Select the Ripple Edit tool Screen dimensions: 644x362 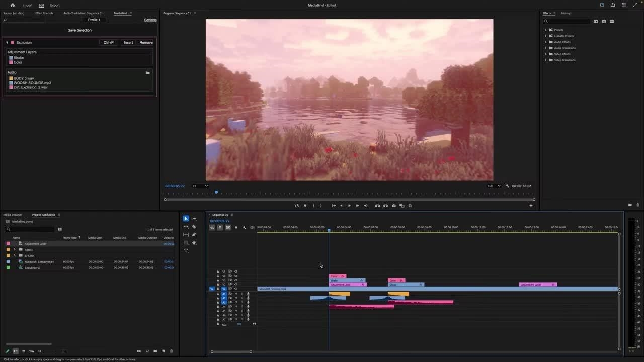click(x=186, y=227)
